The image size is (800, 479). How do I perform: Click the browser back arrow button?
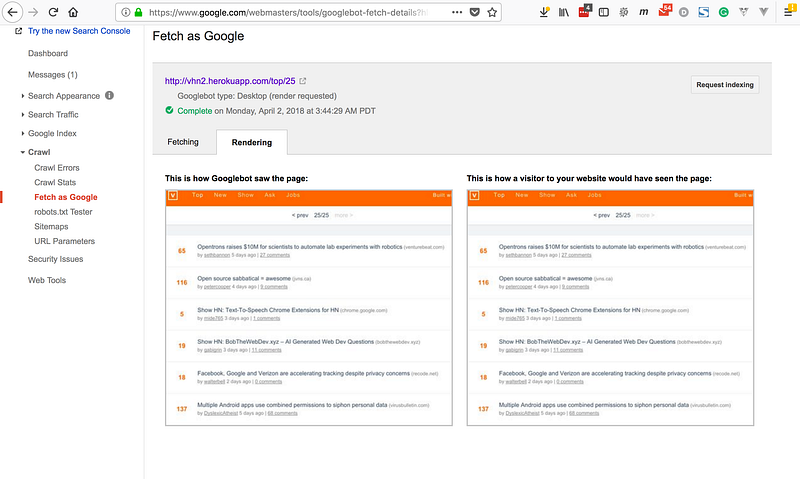12,12
